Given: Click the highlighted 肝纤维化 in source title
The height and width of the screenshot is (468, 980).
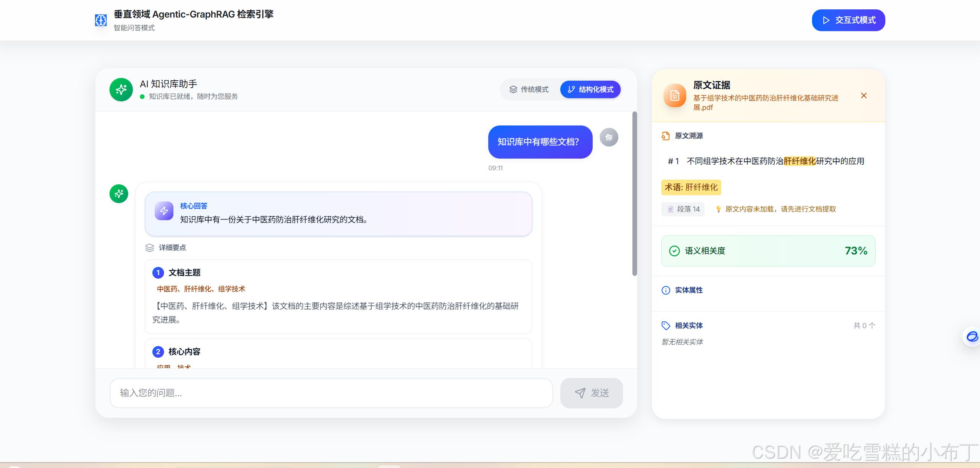Looking at the screenshot, I should [x=800, y=161].
